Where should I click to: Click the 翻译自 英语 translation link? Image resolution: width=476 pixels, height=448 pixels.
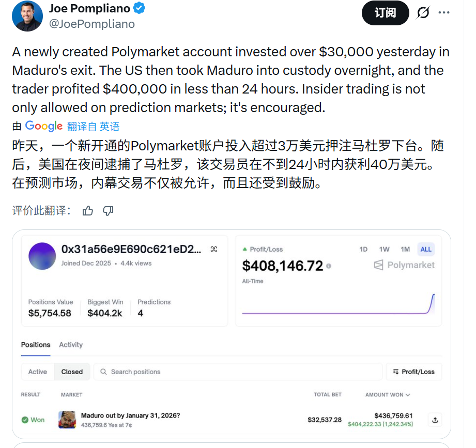tap(93, 126)
